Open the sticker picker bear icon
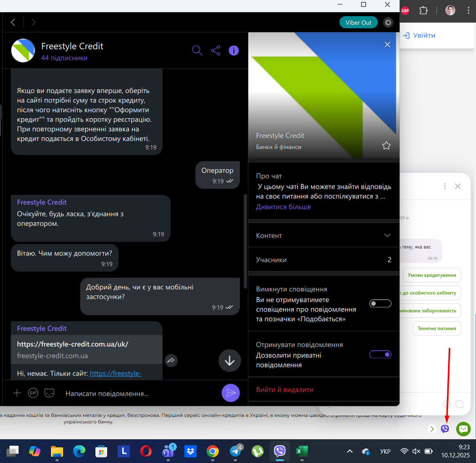 tap(49, 393)
